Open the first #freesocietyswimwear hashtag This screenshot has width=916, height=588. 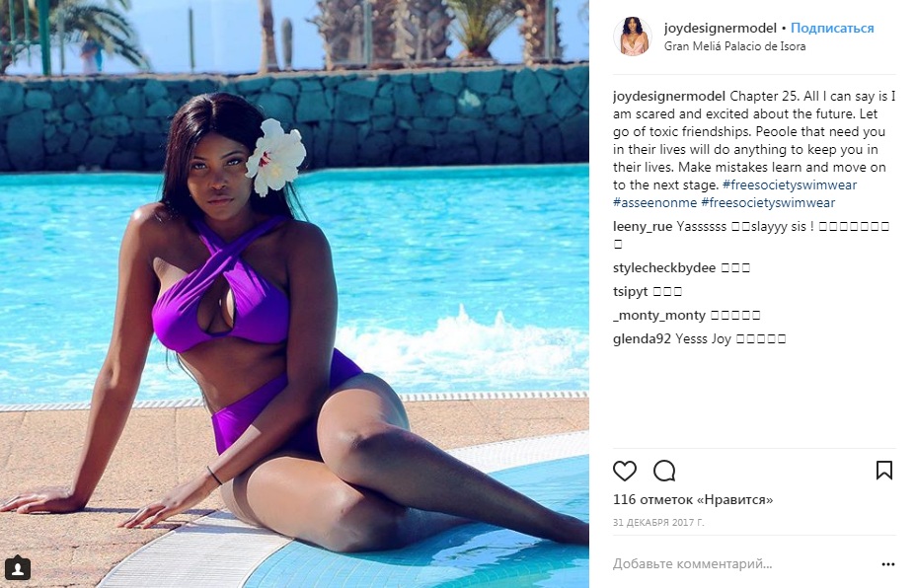[x=790, y=185]
